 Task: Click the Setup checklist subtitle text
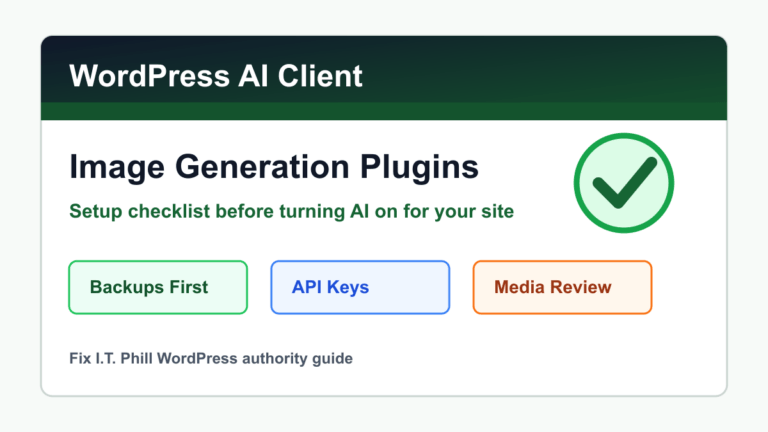pos(291,212)
